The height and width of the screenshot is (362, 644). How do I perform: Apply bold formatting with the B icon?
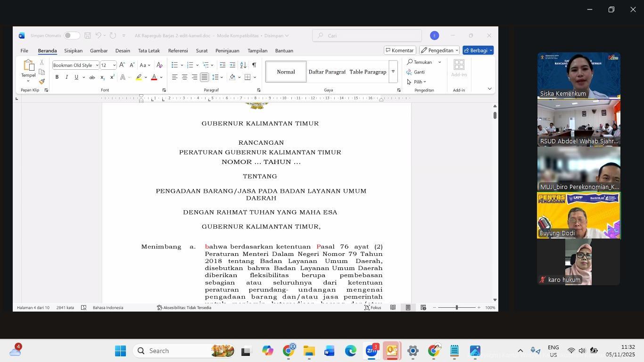tap(57, 77)
